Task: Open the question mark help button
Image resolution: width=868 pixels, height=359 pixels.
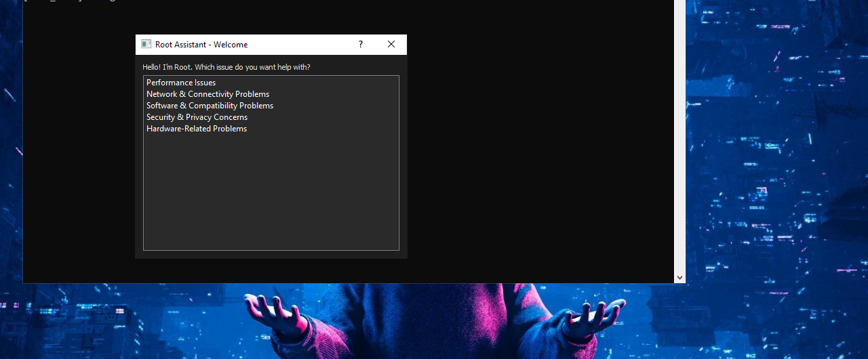Action: (x=361, y=44)
